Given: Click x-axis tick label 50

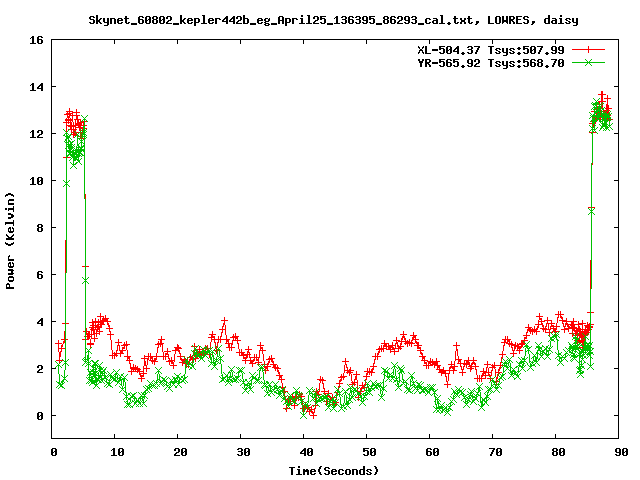Looking at the screenshot, I should (369, 452).
